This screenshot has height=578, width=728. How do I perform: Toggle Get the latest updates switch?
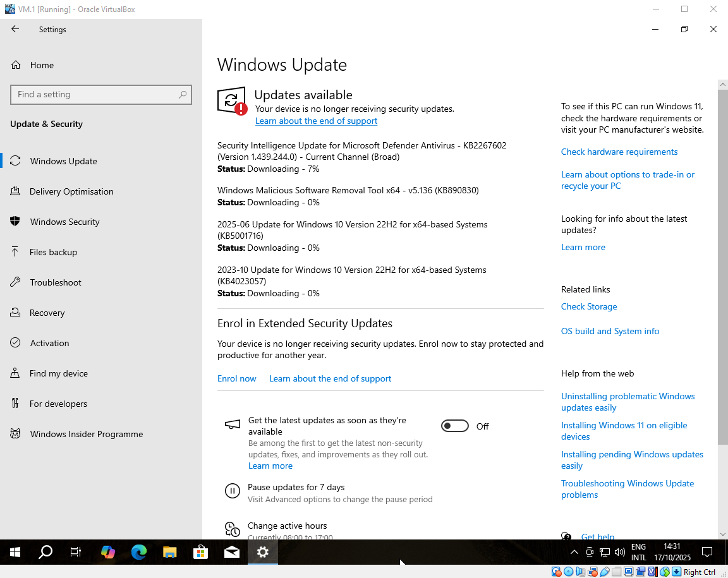[x=455, y=426]
